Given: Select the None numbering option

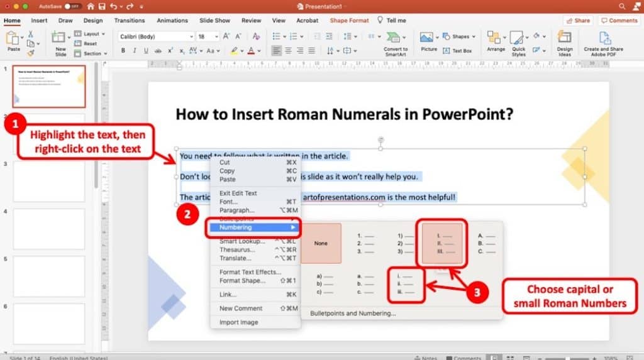Looking at the screenshot, I should pos(321,243).
